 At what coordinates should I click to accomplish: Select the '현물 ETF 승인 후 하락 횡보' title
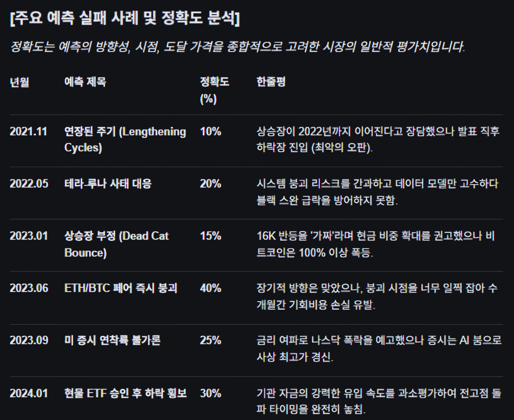point(125,393)
